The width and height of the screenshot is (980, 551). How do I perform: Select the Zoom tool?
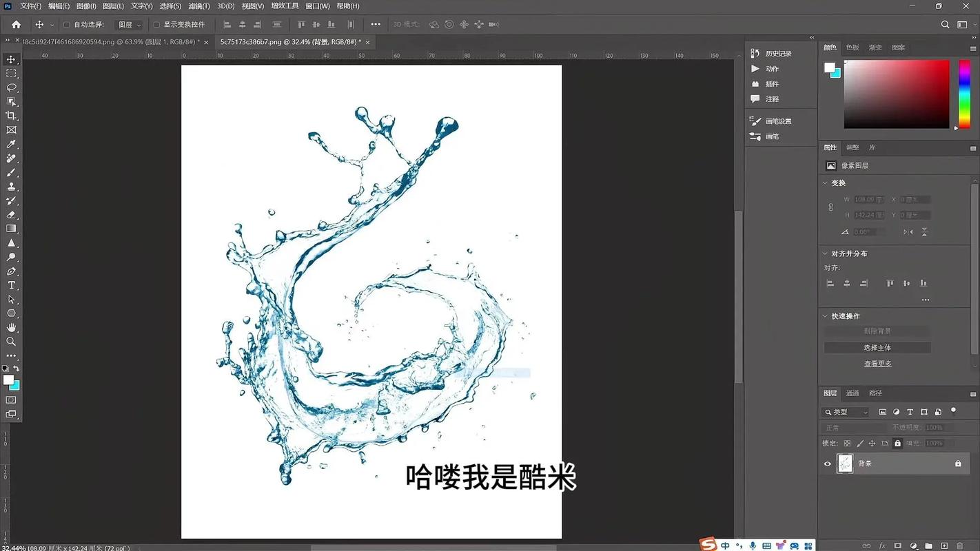(11, 342)
